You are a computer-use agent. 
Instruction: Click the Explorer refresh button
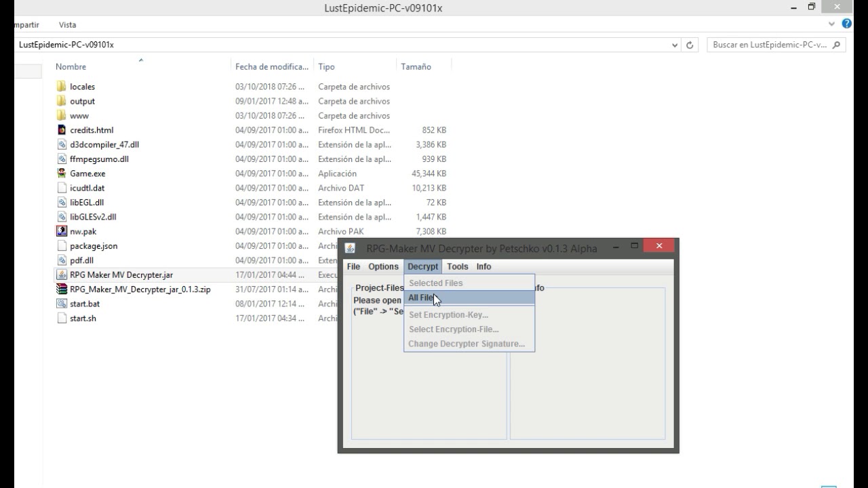[x=690, y=45]
